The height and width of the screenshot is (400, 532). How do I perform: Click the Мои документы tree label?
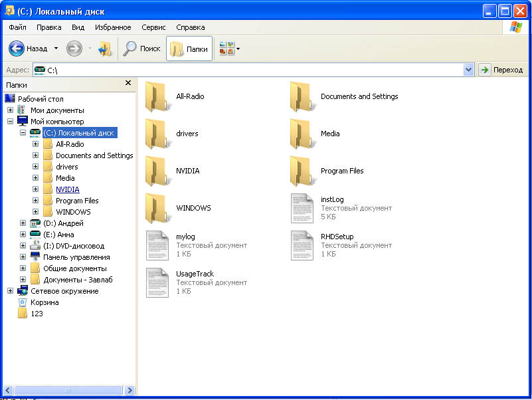(57, 110)
